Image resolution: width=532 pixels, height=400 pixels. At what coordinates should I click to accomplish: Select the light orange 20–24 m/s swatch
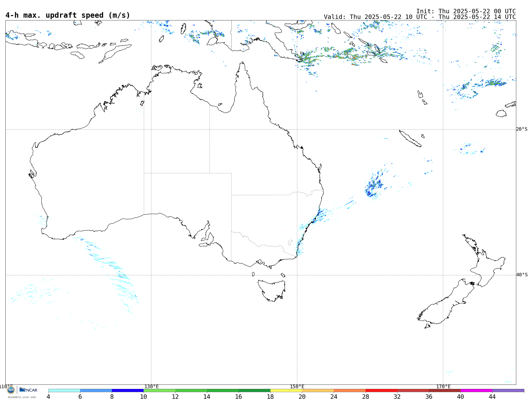(x=318, y=391)
